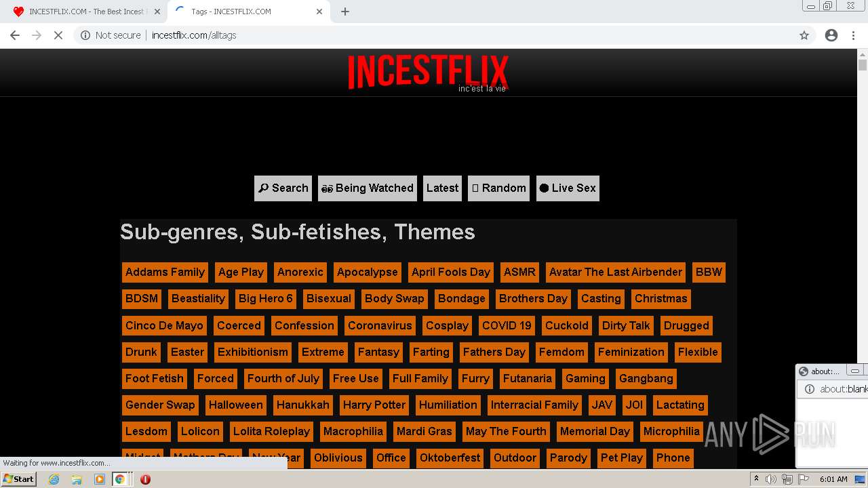Open the Search button
The width and height of the screenshot is (868, 488).
point(283,188)
